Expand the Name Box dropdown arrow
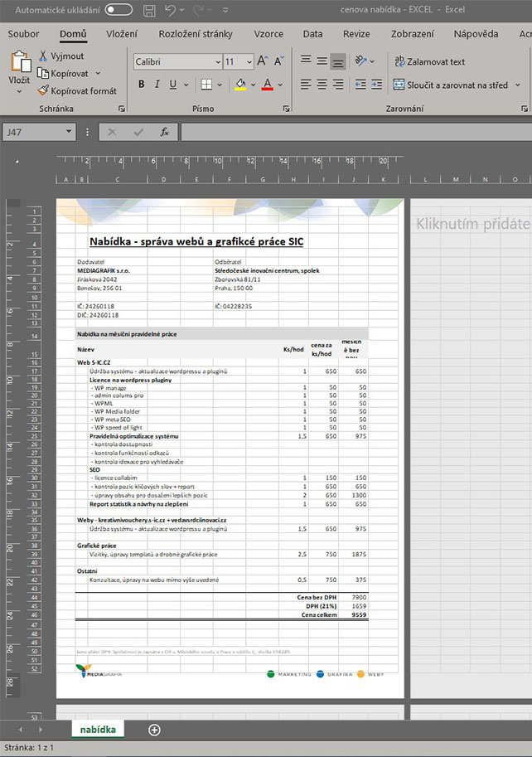 coord(70,132)
